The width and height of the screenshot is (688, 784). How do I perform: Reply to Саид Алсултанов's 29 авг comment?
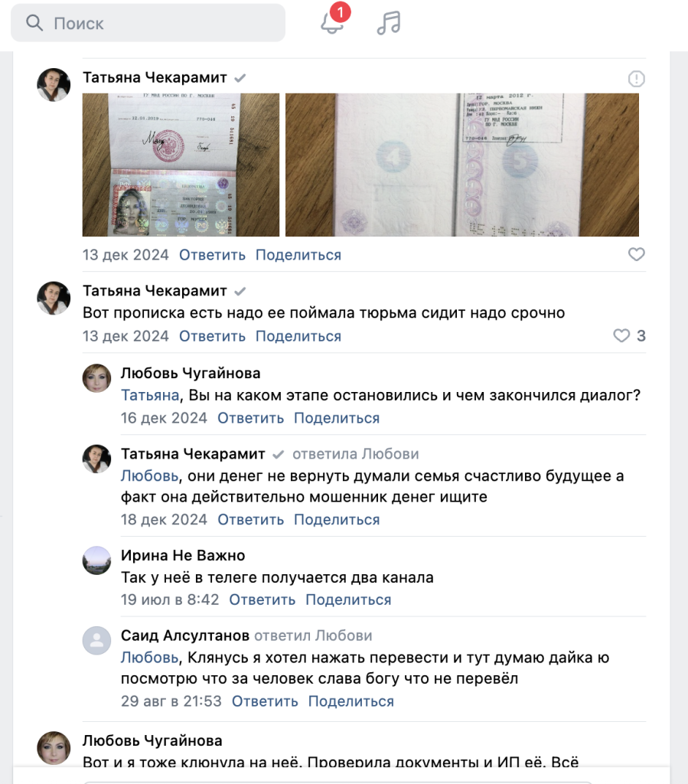click(x=265, y=701)
